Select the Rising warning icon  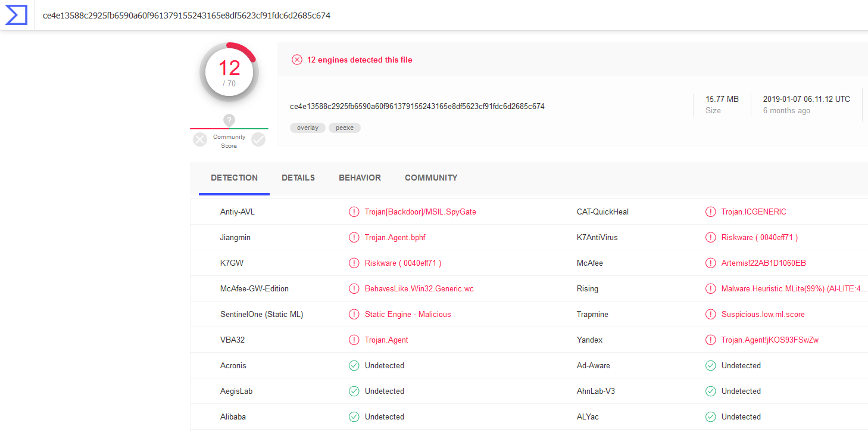point(710,288)
